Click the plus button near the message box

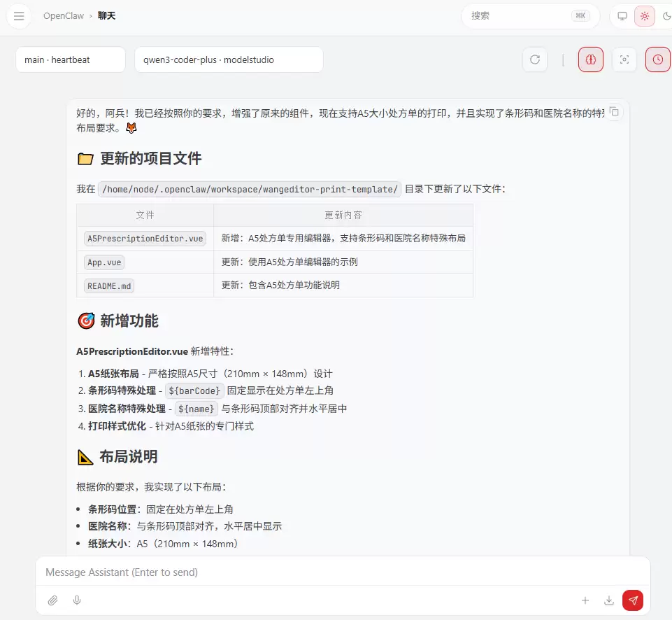(x=585, y=600)
